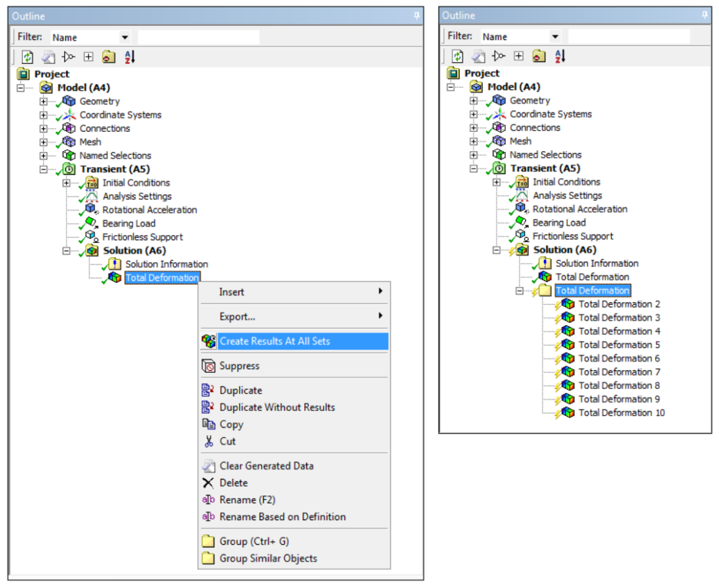The width and height of the screenshot is (719, 588).
Task: Select Total Deformation 7 in the results folder
Action: [x=618, y=372]
